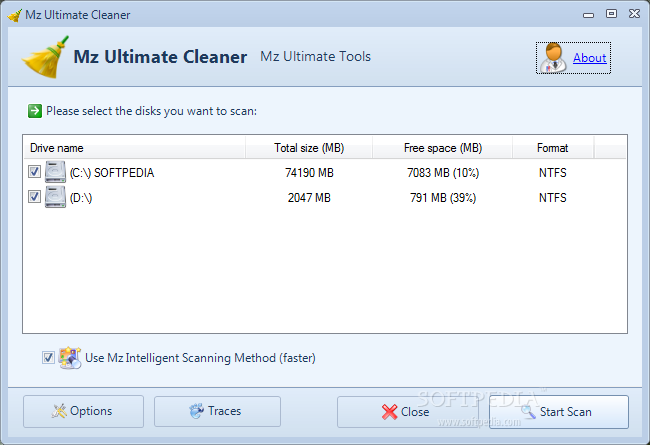
Task: Click the 74190 MB total size value
Action: pyautogui.click(x=309, y=173)
